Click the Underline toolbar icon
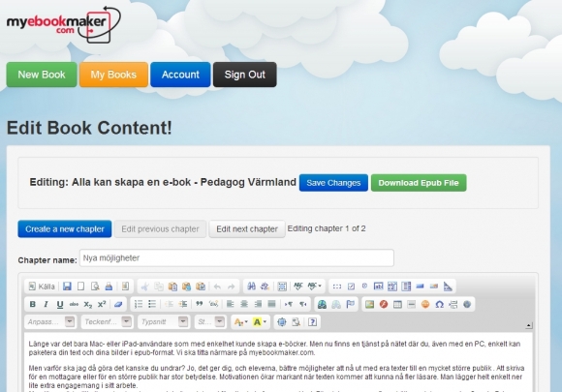 [60, 304]
